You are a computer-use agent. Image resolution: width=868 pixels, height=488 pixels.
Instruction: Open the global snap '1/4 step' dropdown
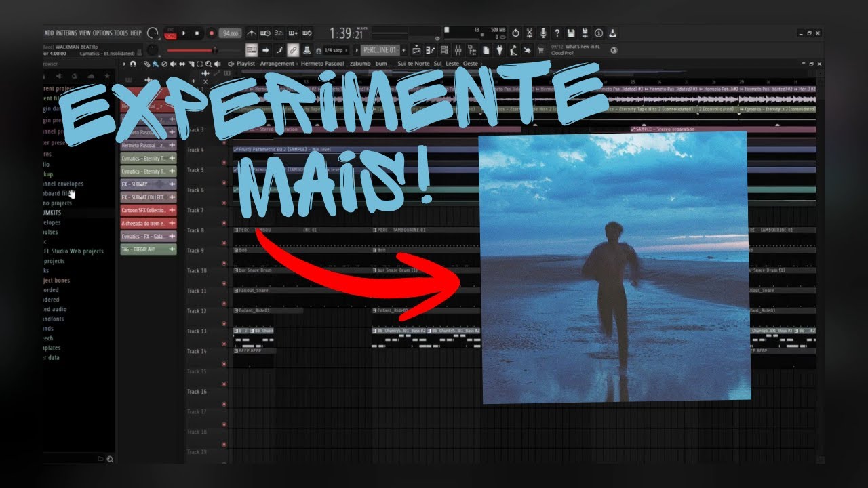coord(337,50)
